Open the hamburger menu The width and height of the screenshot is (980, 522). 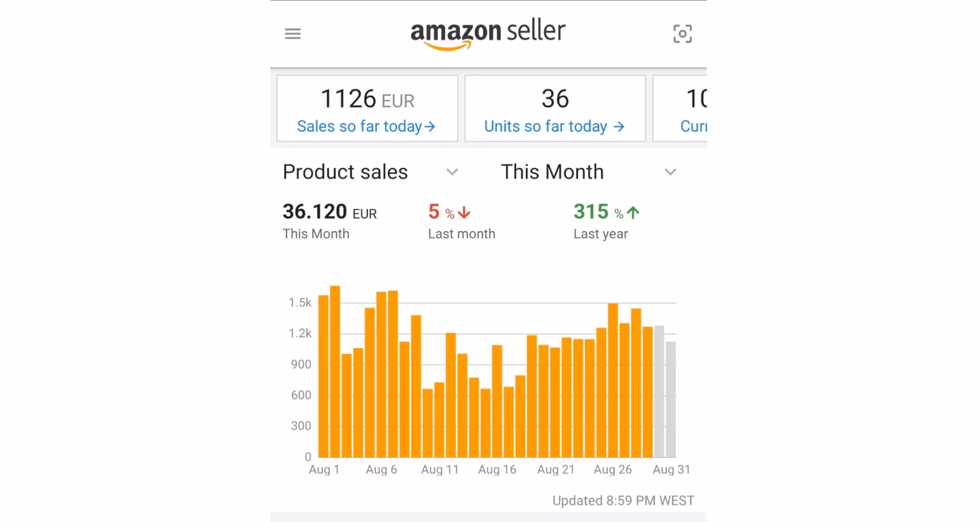[292, 34]
